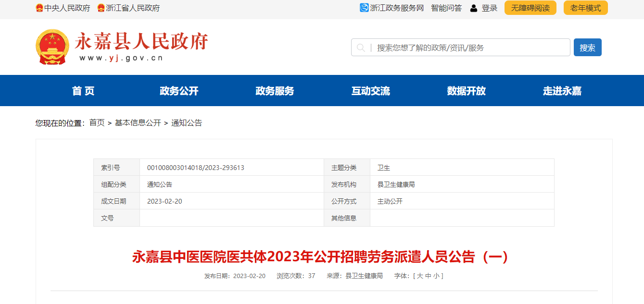Screen dimensions: 644x304
Task: Set font size to 小
Action: [435, 276]
